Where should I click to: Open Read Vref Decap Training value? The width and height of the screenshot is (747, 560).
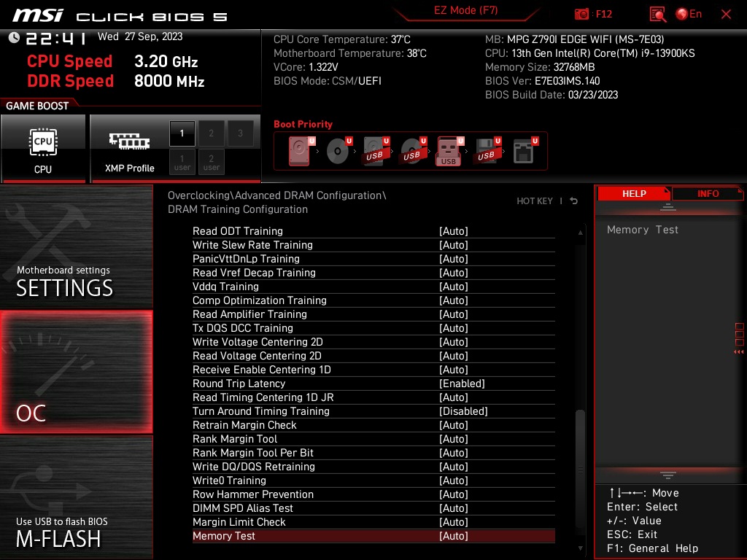point(454,273)
